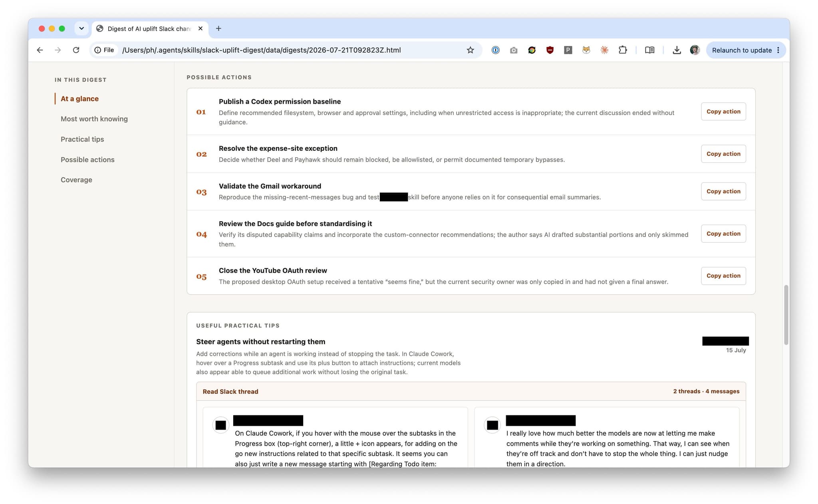Open the 1Password extension icon
Screen dimensions: 818x504
[495, 50]
